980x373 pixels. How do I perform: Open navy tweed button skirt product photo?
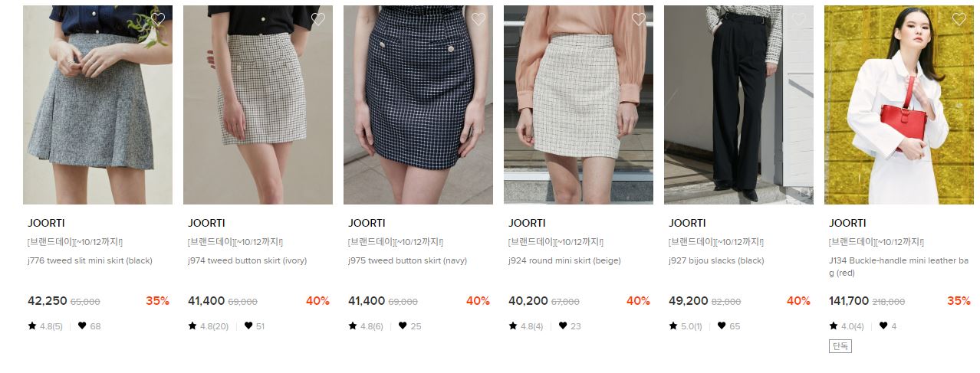coord(418,105)
